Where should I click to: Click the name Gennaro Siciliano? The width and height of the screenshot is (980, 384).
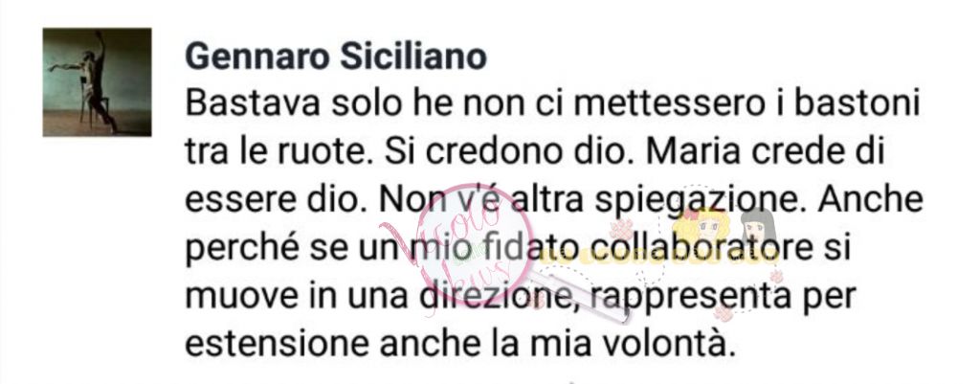pos(336,56)
